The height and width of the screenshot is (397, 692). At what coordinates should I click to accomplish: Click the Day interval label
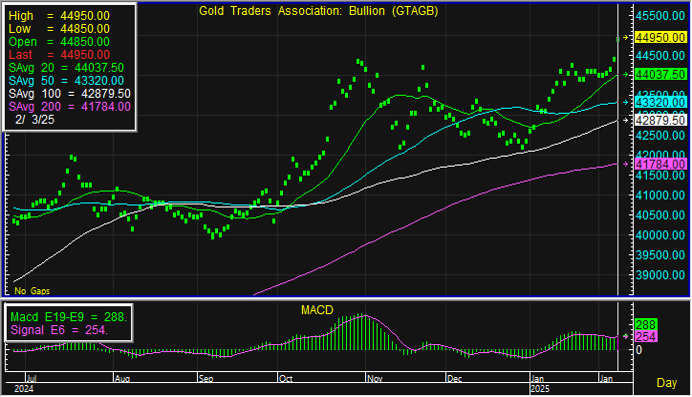[x=666, y=383]
